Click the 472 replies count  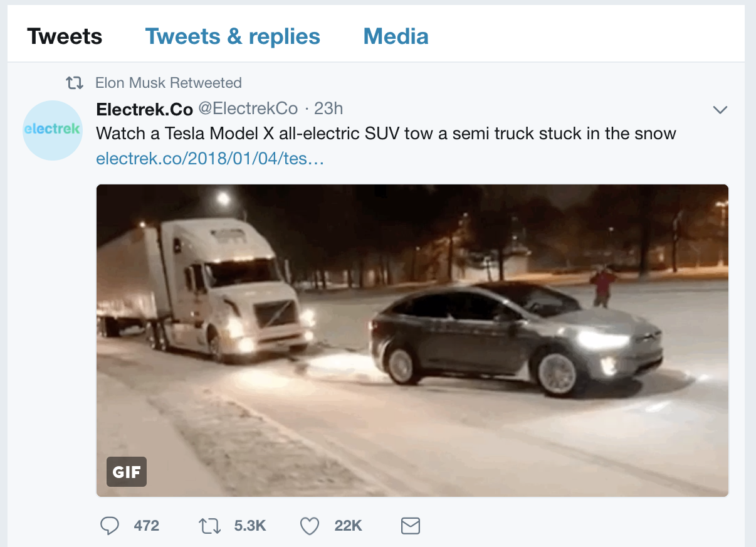coord(147,526)
